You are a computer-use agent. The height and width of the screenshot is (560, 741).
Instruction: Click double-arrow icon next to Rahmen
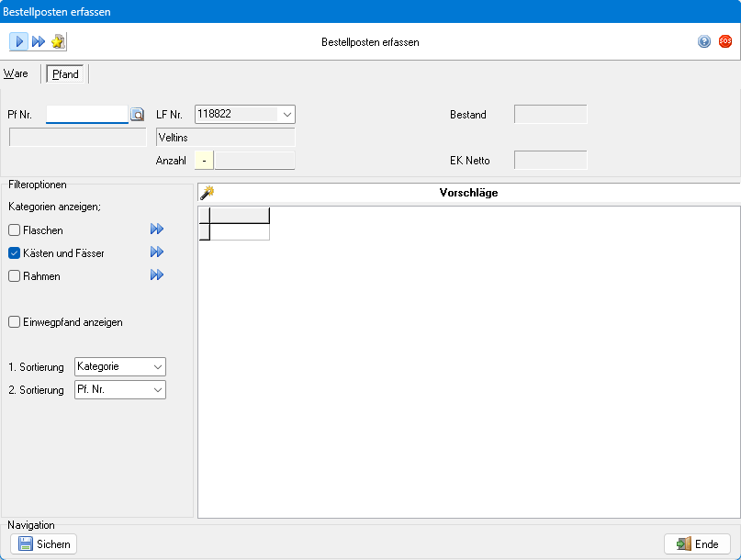pos(157,275)
